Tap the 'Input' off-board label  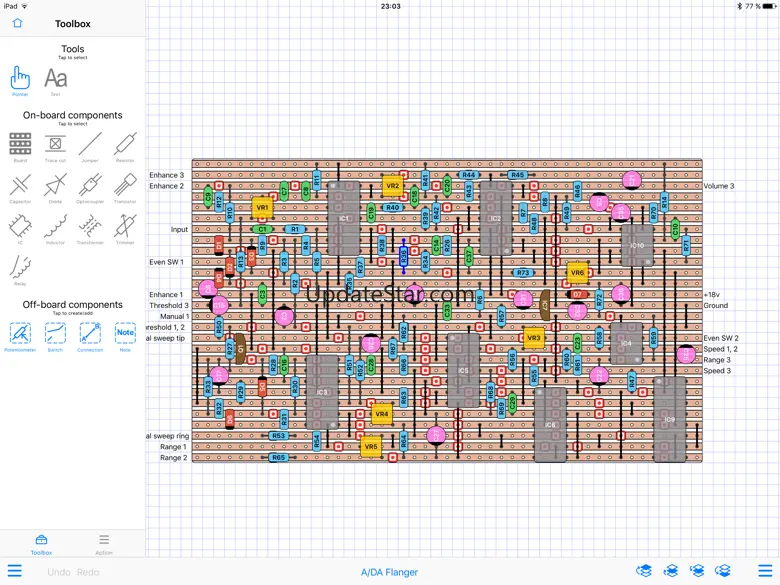point(179,229)
